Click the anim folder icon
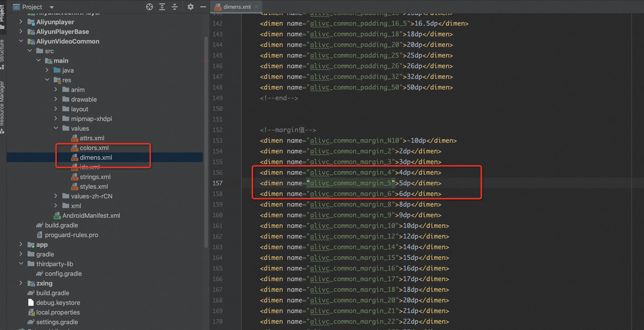This screenshot has width=644, height=330. pyautogui.click(x=66, y=89)
